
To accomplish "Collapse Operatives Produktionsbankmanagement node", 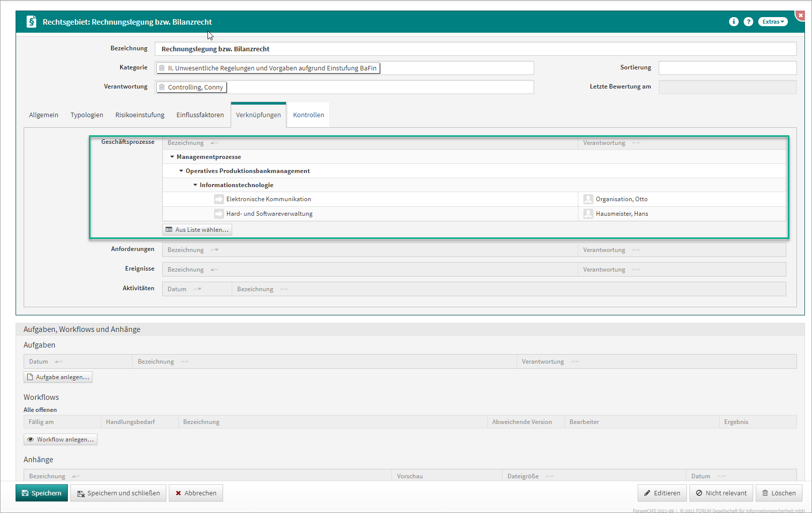I will [181, 171].
